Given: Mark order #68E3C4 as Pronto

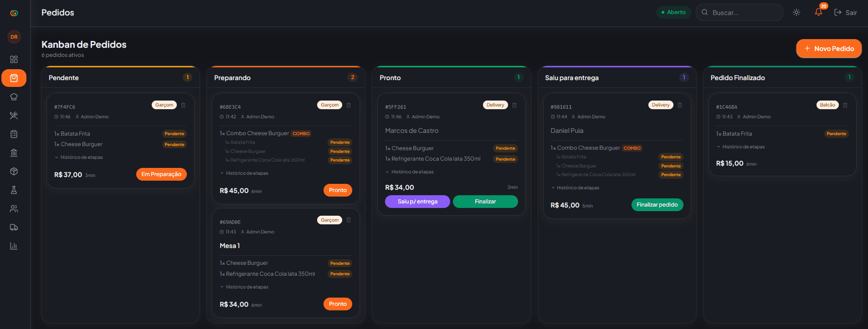Looking at the screenshot, I should 338,190.
